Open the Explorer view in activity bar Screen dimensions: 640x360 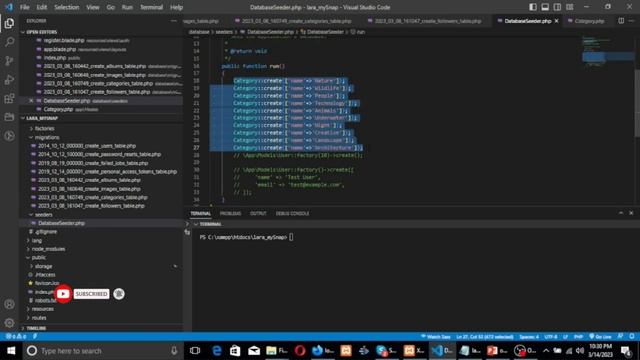tap(9, 23)
